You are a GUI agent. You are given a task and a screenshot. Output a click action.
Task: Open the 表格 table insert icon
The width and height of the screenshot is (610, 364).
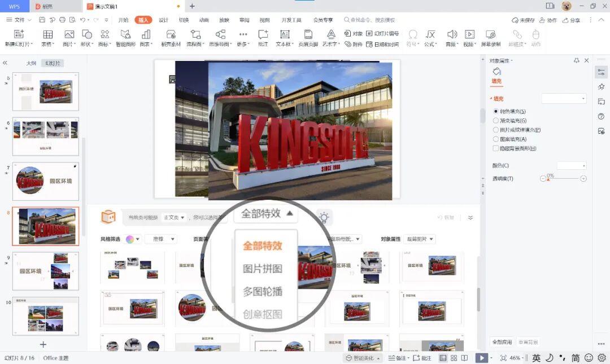pyautogui.click(x=48, y=34)
